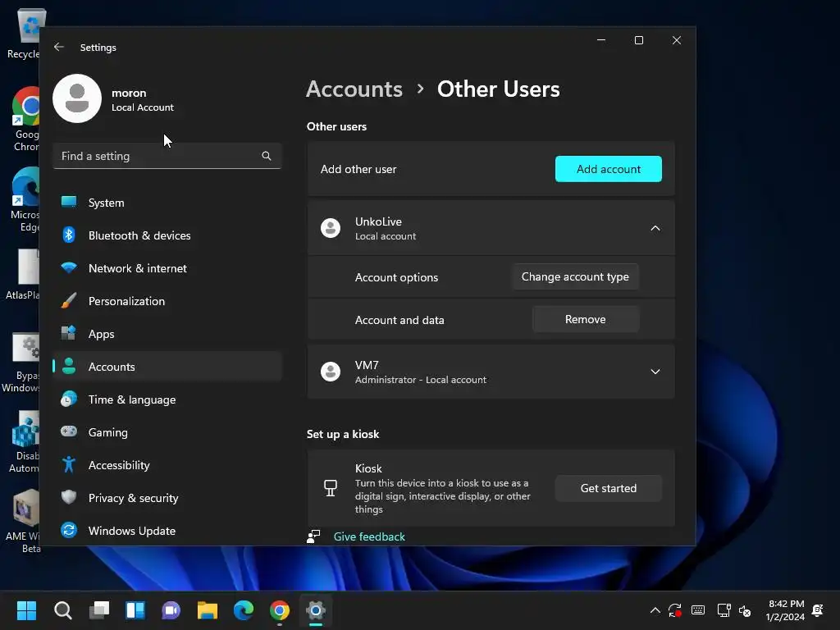Click the moron profile avatar

[77, 98]
